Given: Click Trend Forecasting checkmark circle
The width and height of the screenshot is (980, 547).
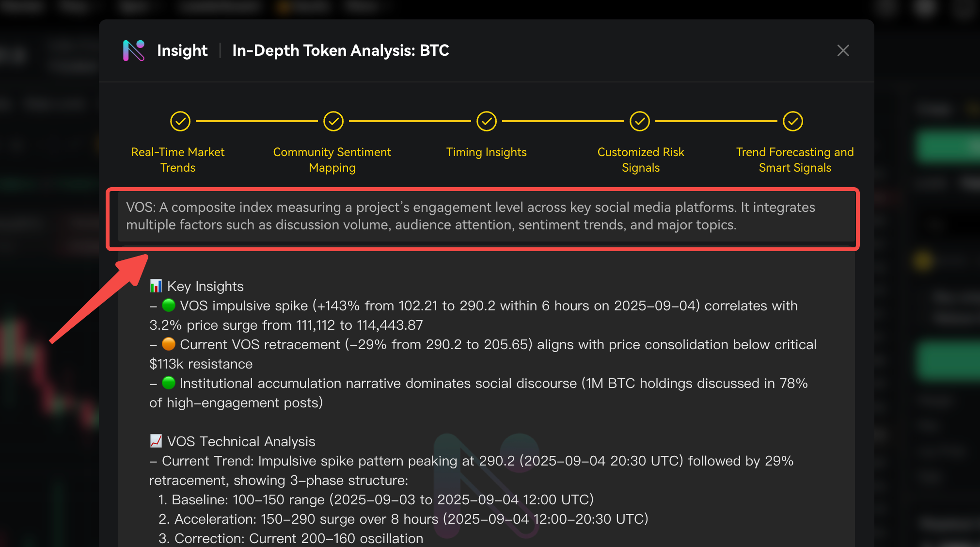Looking at the screenshot, I should 792,121.
